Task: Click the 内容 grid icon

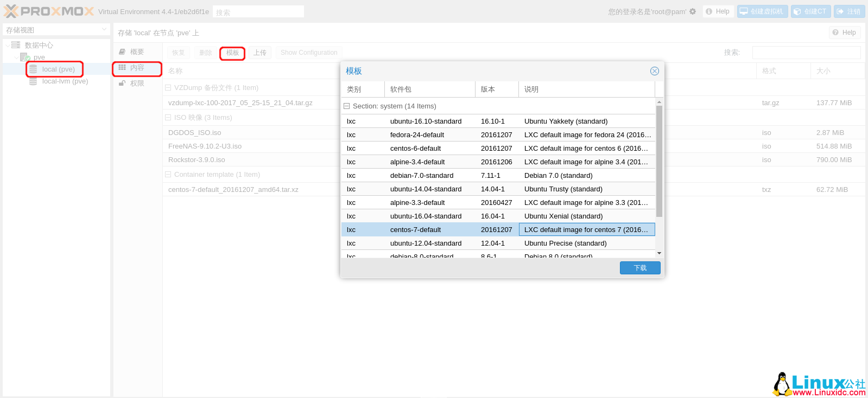Action: pos(122,68)
